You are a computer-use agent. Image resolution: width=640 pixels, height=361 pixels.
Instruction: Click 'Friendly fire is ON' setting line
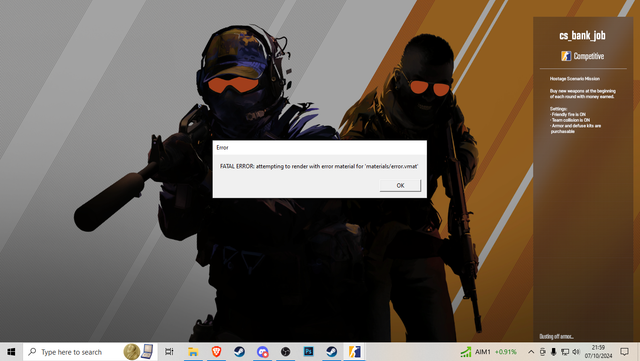(568, 114)
